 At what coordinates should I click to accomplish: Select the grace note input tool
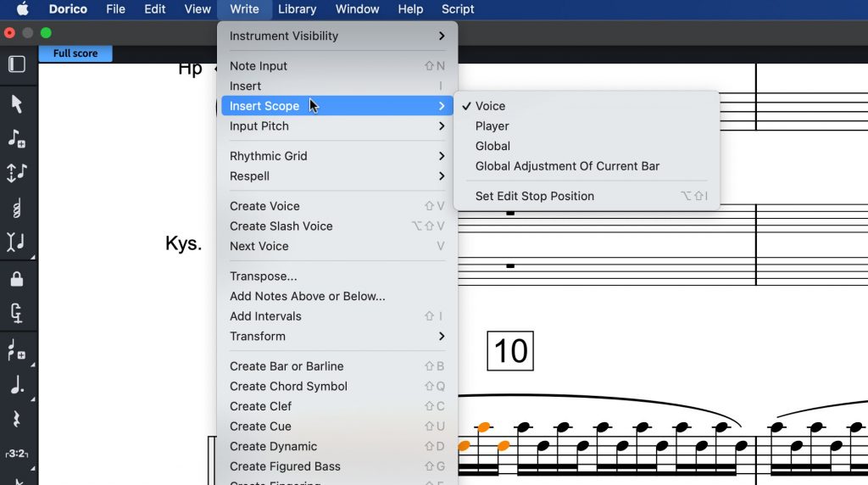tap(17, 350)
